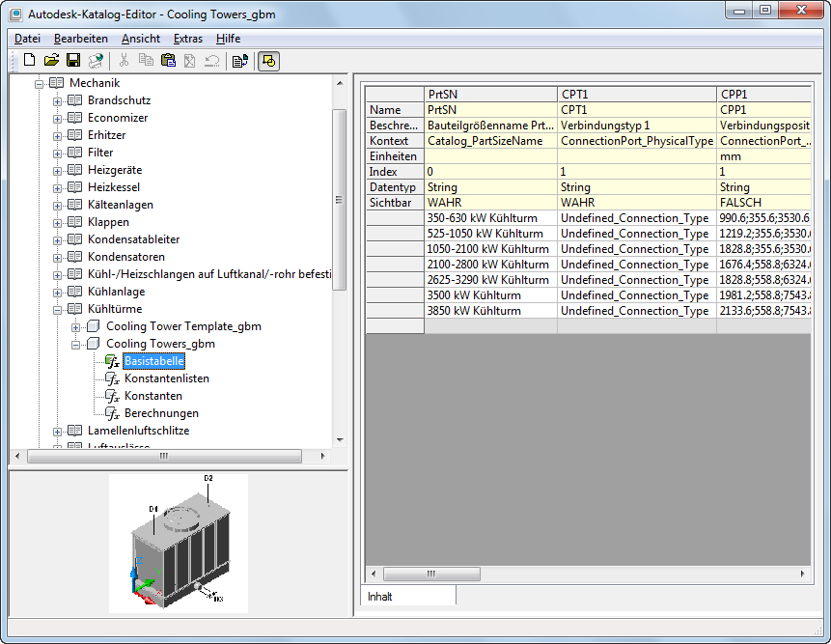Toggle the preview image toolbar button

click(268, 61)
